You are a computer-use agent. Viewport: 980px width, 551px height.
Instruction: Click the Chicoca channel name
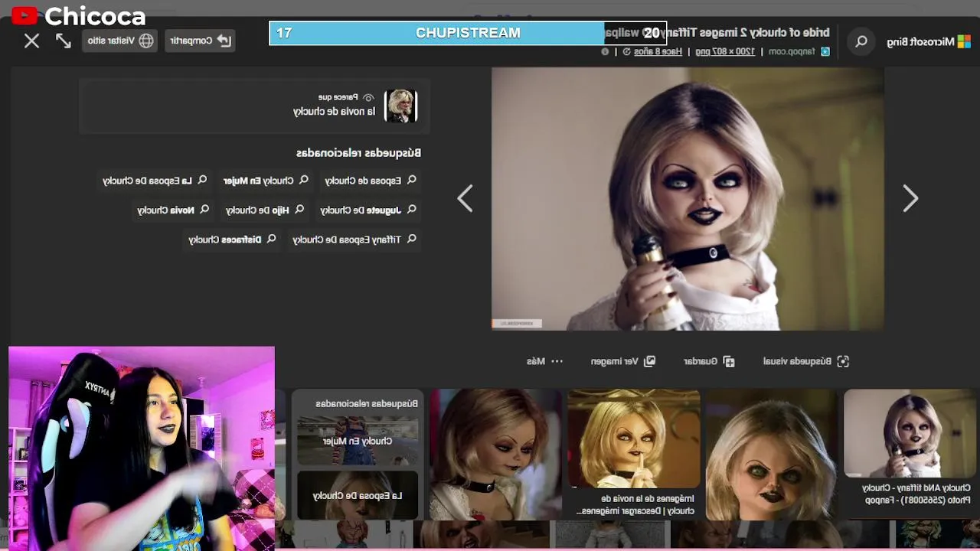pyautogui.click(x=95, y=16)
